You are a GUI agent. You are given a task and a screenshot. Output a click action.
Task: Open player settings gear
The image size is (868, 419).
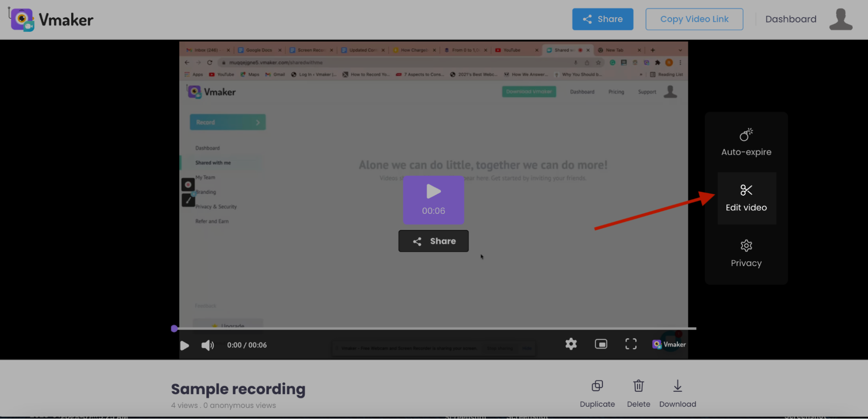tap(571, 344)
